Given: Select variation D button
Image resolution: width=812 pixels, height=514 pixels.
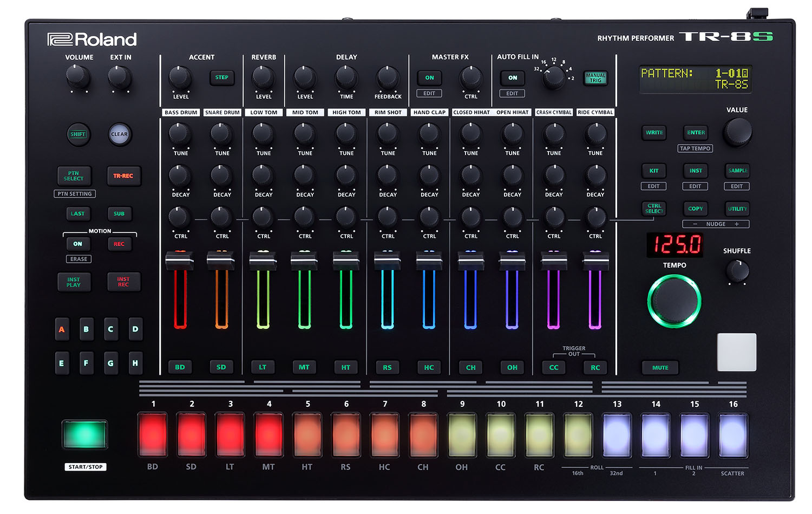Looking at the screenshot, I should [x=135, y=329].
